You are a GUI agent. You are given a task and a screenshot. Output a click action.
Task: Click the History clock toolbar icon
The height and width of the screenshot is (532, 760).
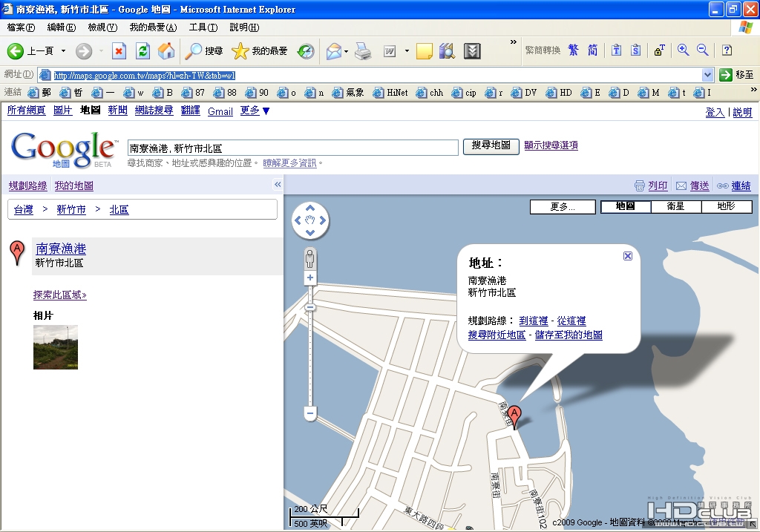[x=305, y=51]
